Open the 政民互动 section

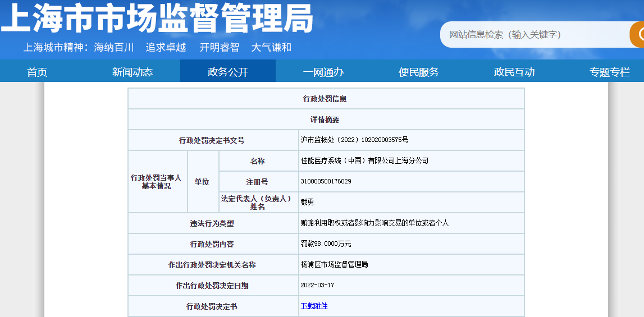(514, 72)
